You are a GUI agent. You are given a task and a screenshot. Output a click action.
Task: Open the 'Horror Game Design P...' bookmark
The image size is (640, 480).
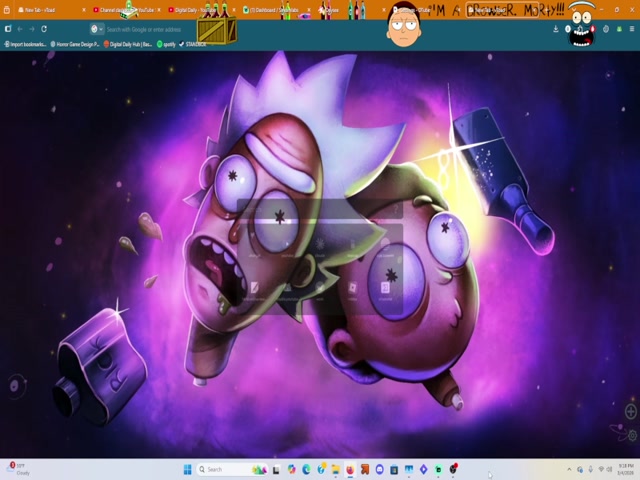coord(75,44)
